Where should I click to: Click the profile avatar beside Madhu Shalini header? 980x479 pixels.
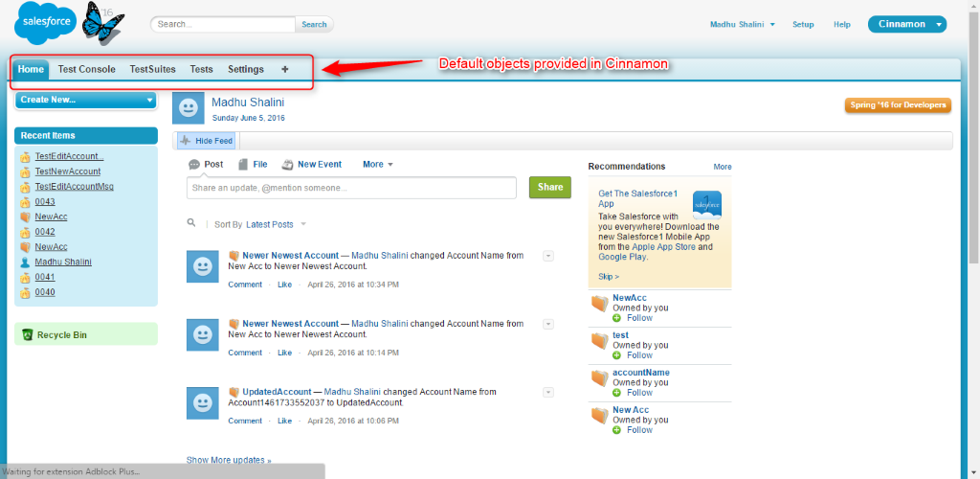[x=189, y=108]
